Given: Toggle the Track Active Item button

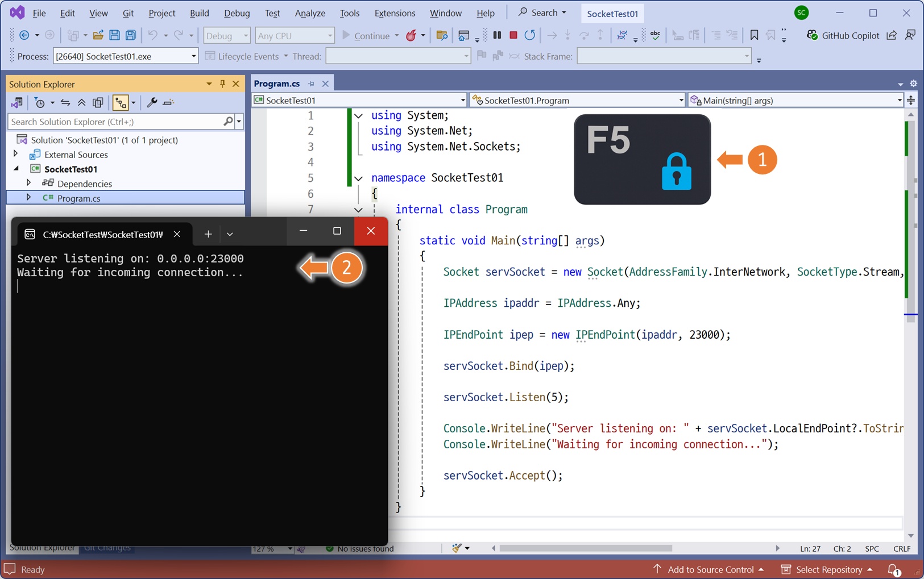Looking at the screenshot, I should click(x=121, y=102).
